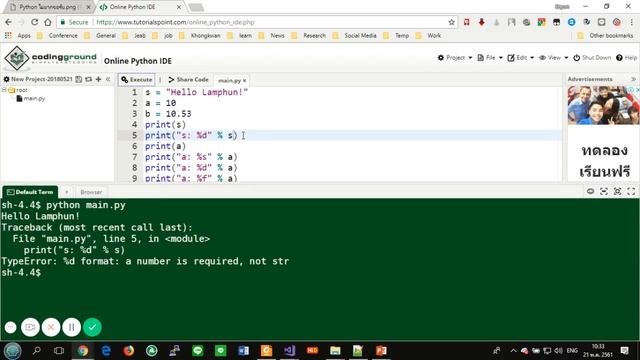The height and width of the screenshot is (360, 640).
Task: Click the browser reload button
Action: 35,22
